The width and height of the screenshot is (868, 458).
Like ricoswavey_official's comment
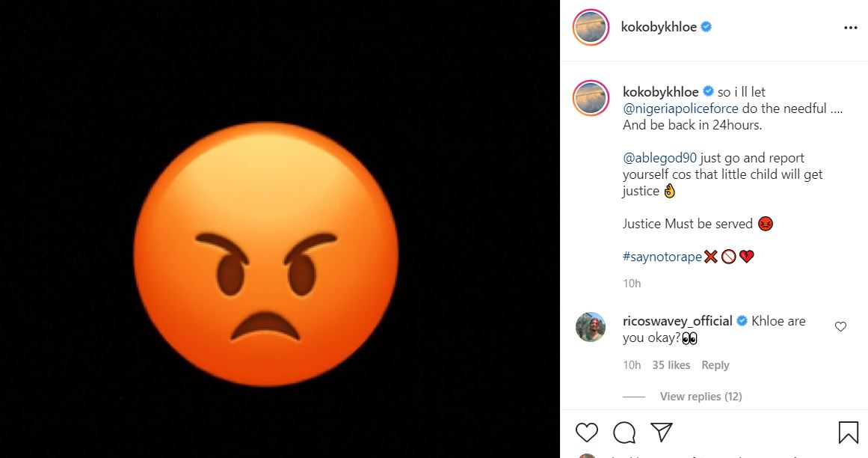[840, 326]
